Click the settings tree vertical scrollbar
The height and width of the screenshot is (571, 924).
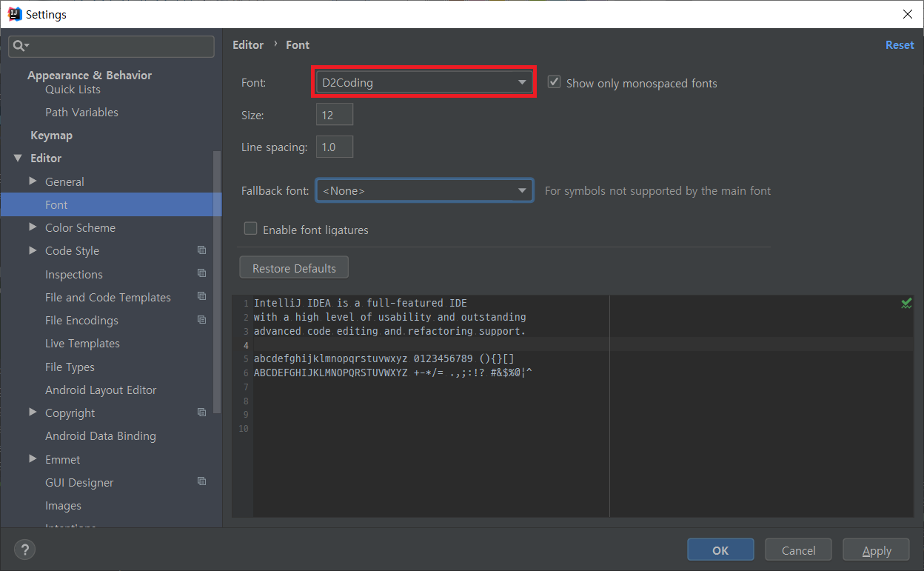(216, 281)
